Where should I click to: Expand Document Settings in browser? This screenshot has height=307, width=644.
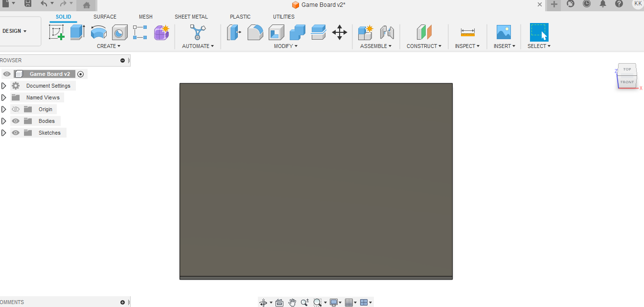click(x=4, y=86)
